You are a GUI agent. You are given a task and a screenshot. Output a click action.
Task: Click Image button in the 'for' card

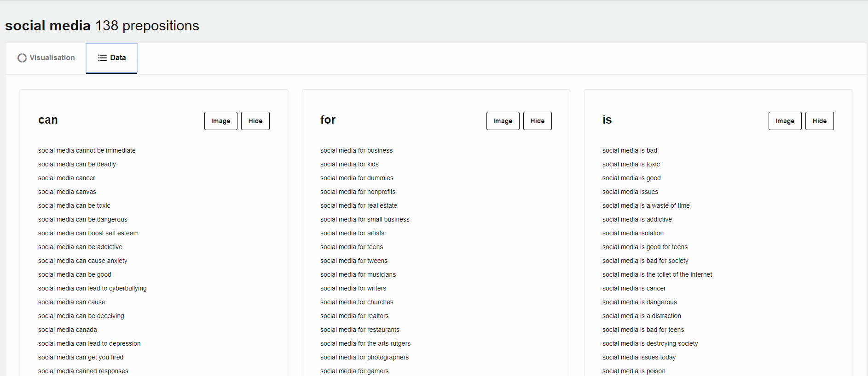click(x=503, y=121)
